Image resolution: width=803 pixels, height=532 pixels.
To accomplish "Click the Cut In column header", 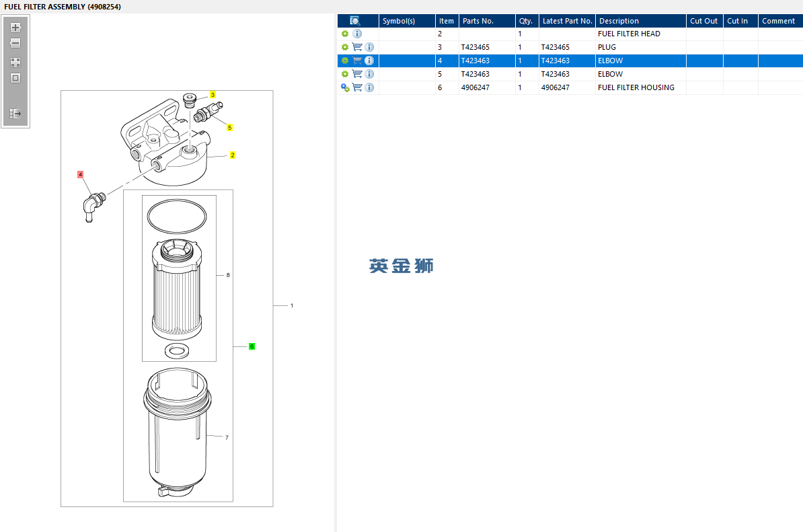I will click(740, 21).
